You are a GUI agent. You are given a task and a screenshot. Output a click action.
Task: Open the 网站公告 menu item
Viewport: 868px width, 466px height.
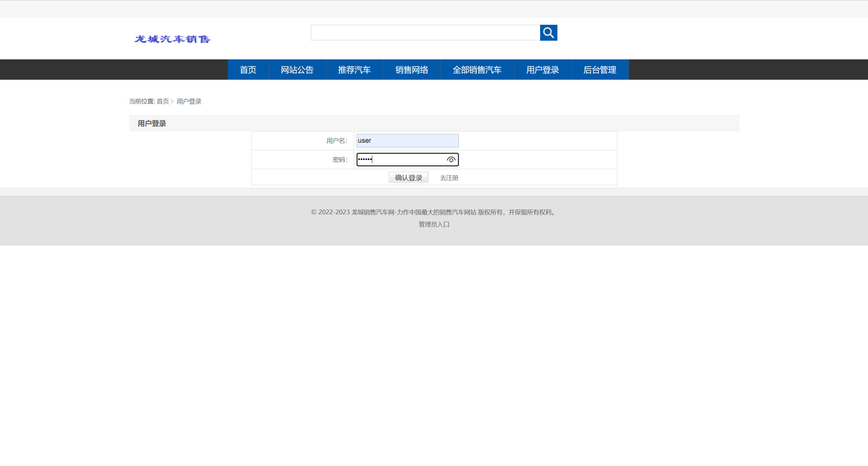pos(297,70)
